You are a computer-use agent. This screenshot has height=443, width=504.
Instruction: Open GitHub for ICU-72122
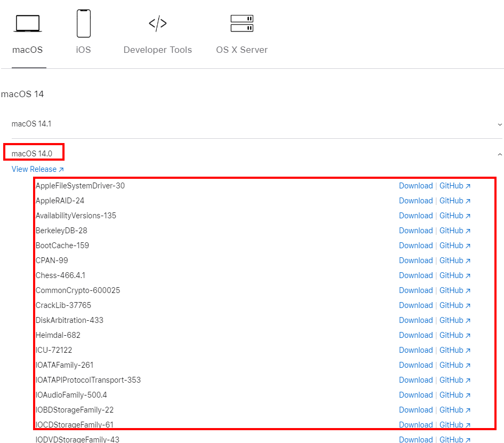coord(455,350)
